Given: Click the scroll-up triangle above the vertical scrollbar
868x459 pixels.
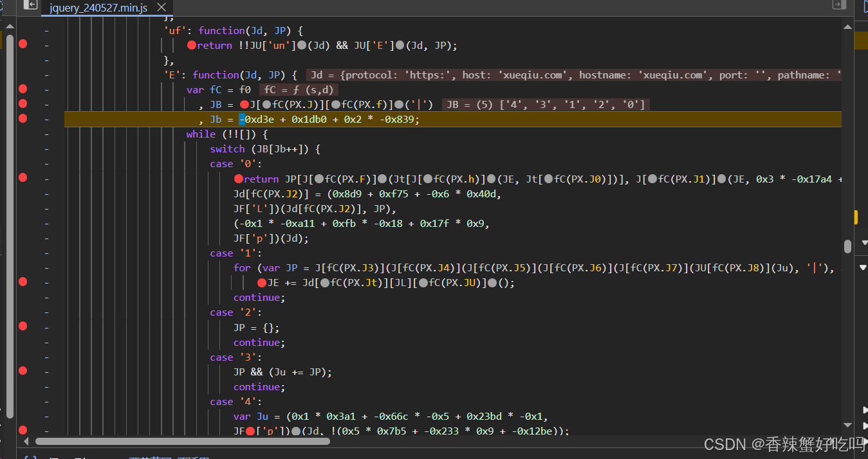Looking at the screenshot, I should pyautogui.click(x=848, y=26).
